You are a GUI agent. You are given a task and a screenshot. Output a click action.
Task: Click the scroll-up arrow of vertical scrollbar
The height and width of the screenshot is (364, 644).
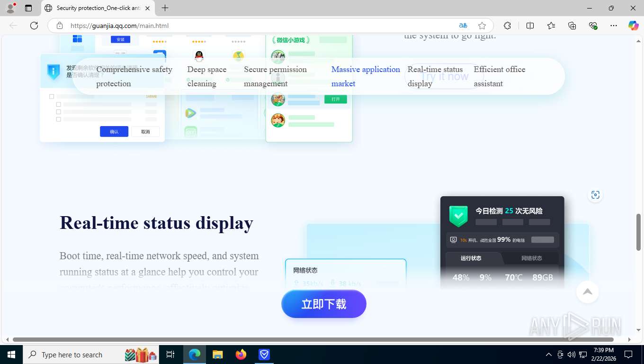[639, 41]
